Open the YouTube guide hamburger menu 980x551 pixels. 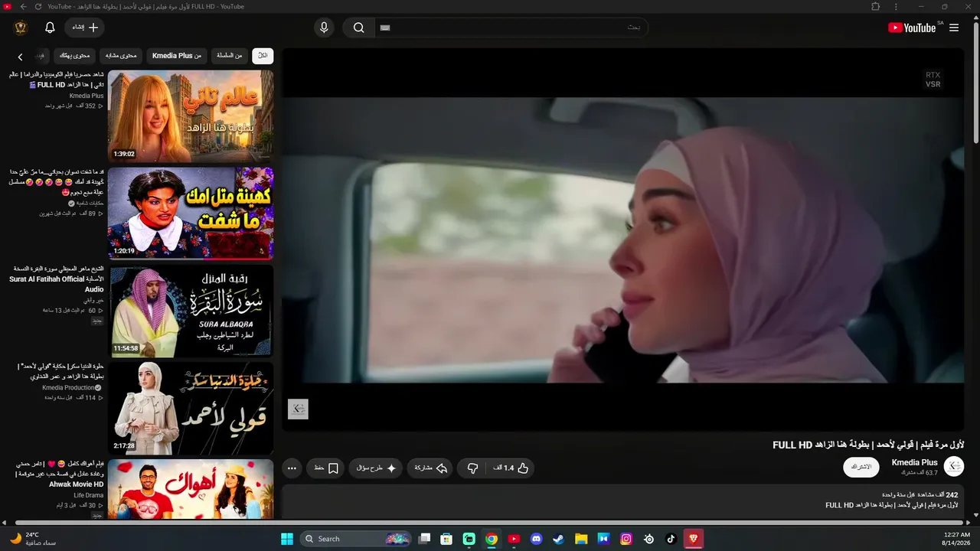click(954, 28)
